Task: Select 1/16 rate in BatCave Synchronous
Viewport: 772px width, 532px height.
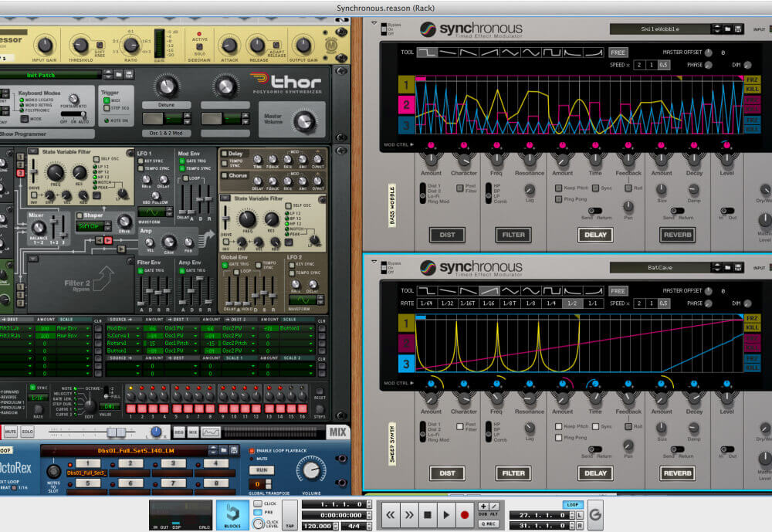Action: coord(489,303)
